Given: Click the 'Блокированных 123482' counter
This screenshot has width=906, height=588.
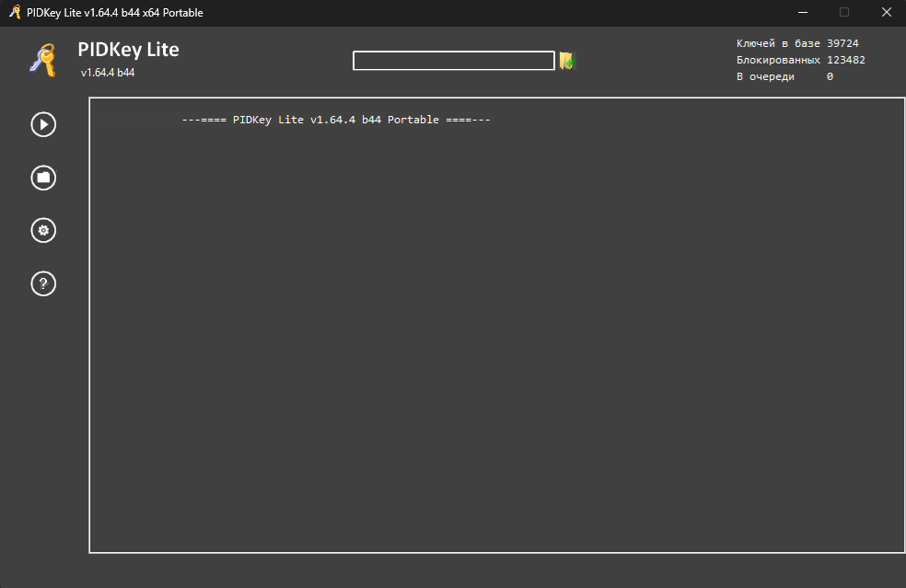Looking at the screenshot, I should [800, 60].
